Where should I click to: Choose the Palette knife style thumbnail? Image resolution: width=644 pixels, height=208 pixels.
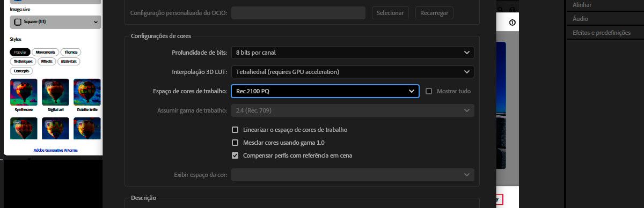click(x=87, y=92)
